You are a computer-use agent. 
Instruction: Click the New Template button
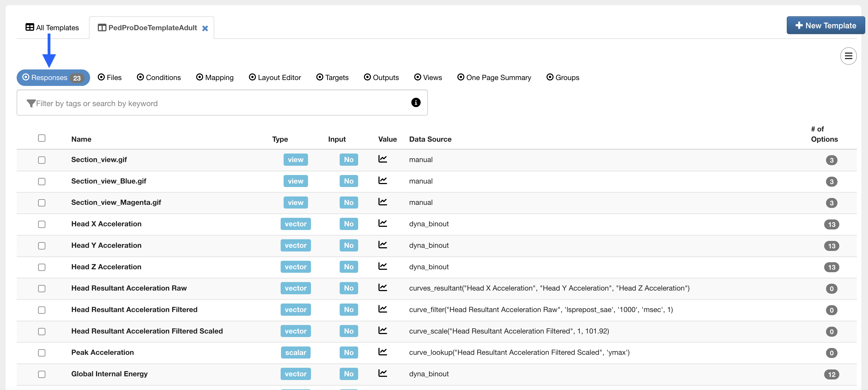825,26
